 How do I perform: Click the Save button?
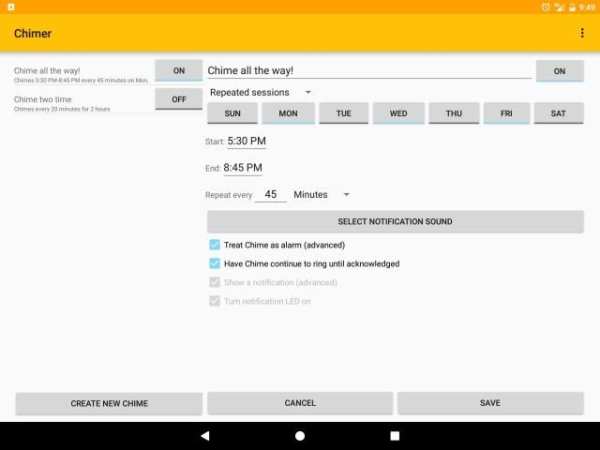(491, 403)
